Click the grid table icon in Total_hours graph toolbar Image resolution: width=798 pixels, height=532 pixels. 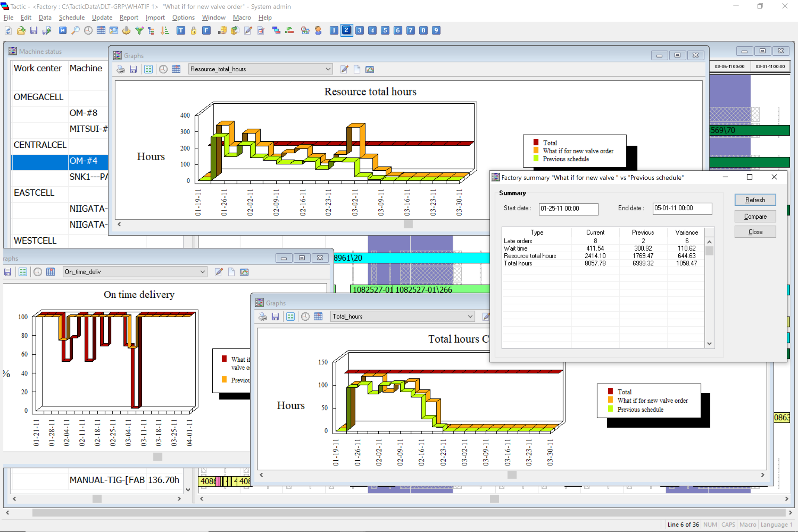click(x=318, y=316)
